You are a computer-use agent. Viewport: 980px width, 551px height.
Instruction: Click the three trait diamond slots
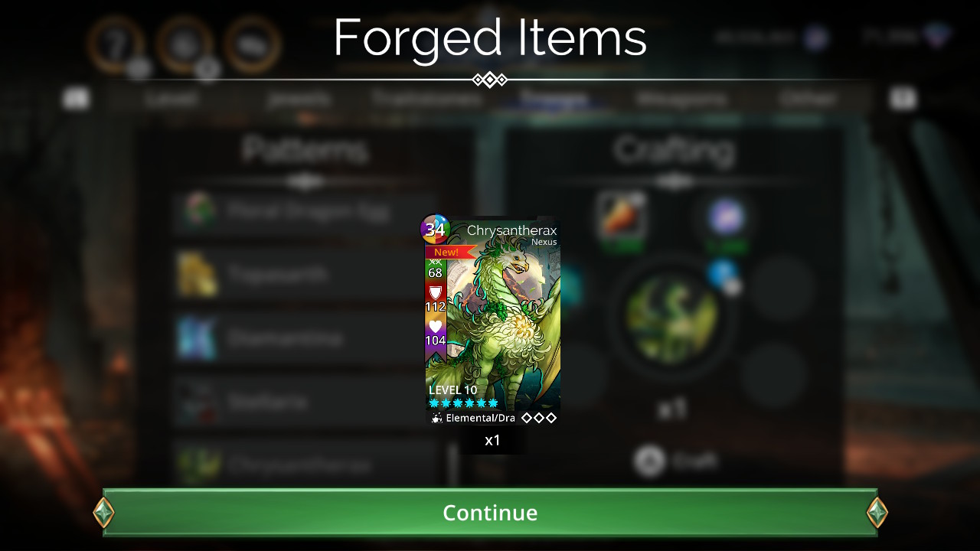[x=539, y=418]
